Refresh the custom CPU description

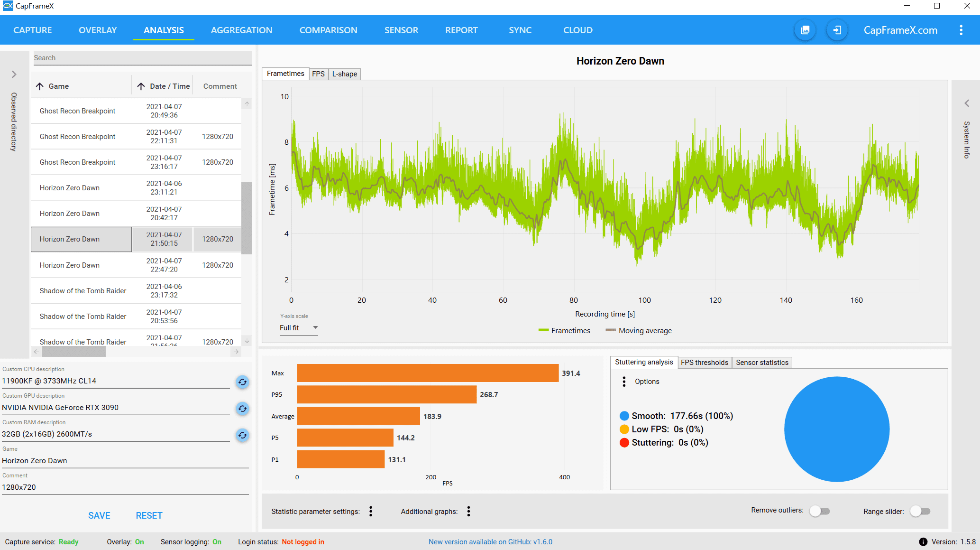pyautogui.click(x=242, y=382)
